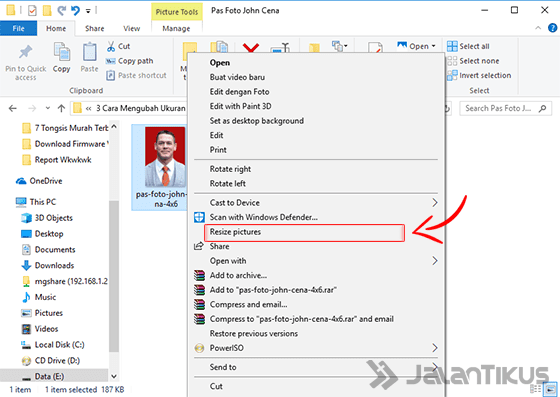
Task: Click the Cut scissors in ribbon
Action: (111, 46)
